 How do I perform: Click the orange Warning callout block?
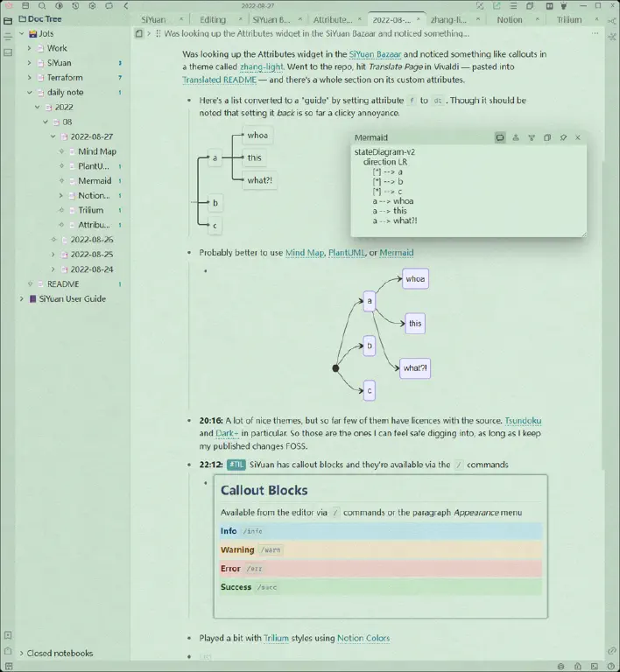381,549
